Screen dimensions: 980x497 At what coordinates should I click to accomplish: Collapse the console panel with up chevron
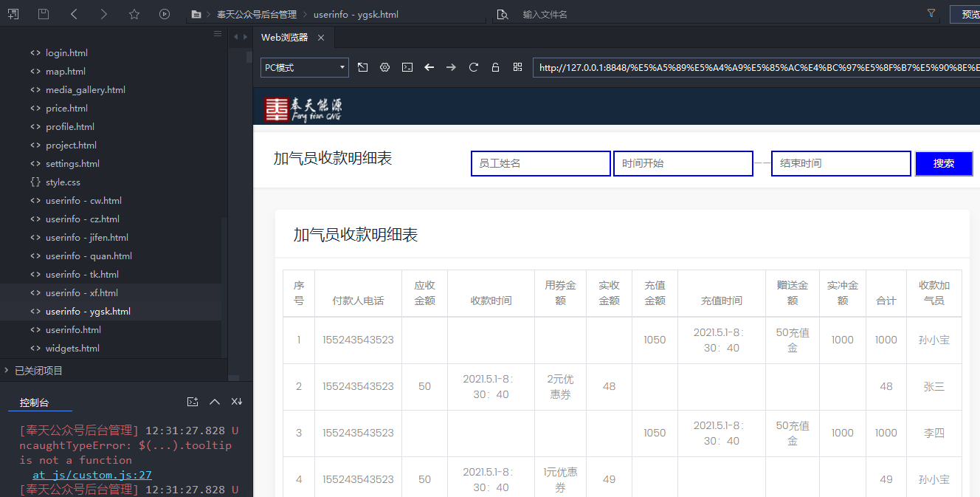tap(215, 402)
